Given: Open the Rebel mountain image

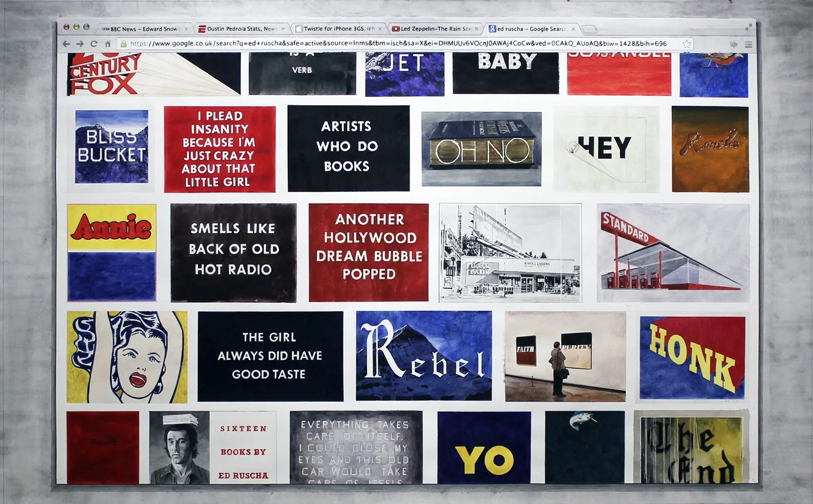Looking at the screenshot, I should coord(424,356).
